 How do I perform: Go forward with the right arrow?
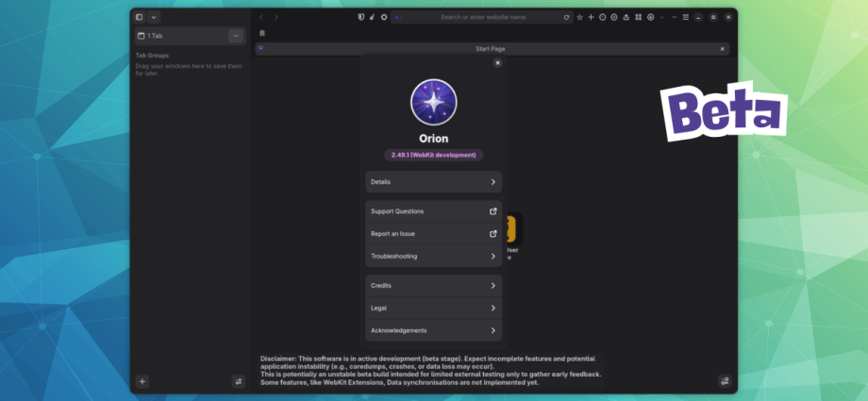click(275, 17)
